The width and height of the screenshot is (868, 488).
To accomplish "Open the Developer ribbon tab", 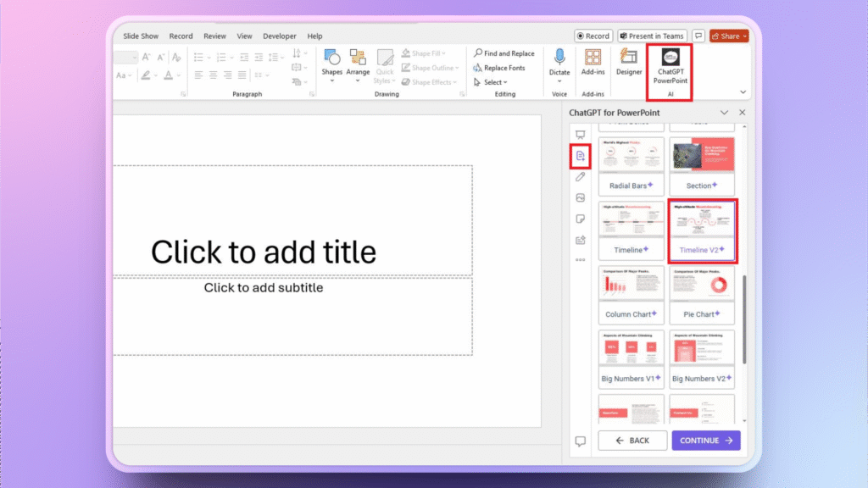I will coord(280,36).
